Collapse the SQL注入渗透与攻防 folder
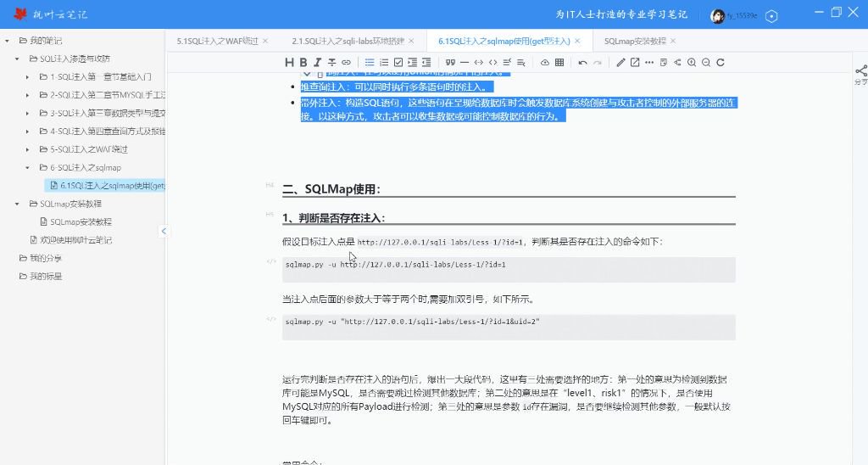The height and width of the screenshot is (465, 868). [17, 59]
